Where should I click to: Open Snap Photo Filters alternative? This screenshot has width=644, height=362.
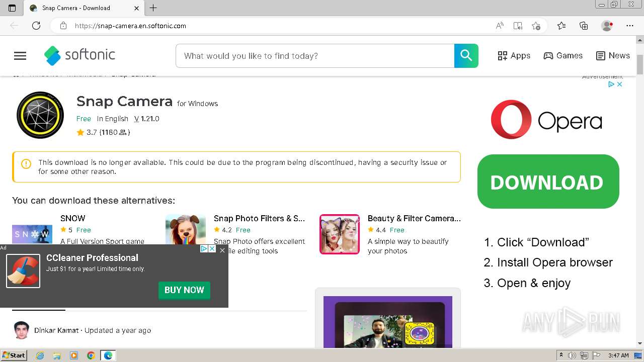point(259,218)
